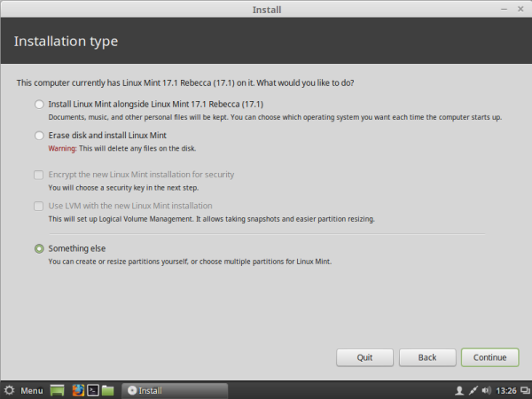The height and width of the screenshot is (399, 532).
Task: Open network connection tray icon
Action: [x=473, y=390]
